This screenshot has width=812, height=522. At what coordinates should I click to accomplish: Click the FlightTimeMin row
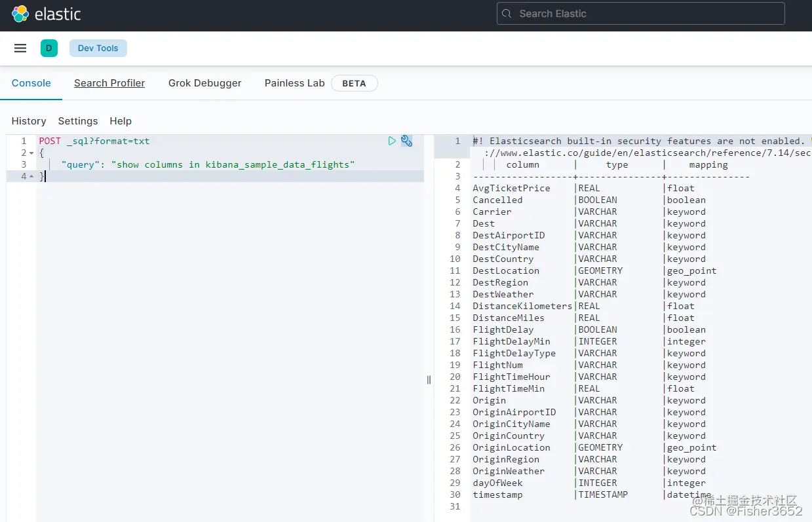tap(583, 388)
